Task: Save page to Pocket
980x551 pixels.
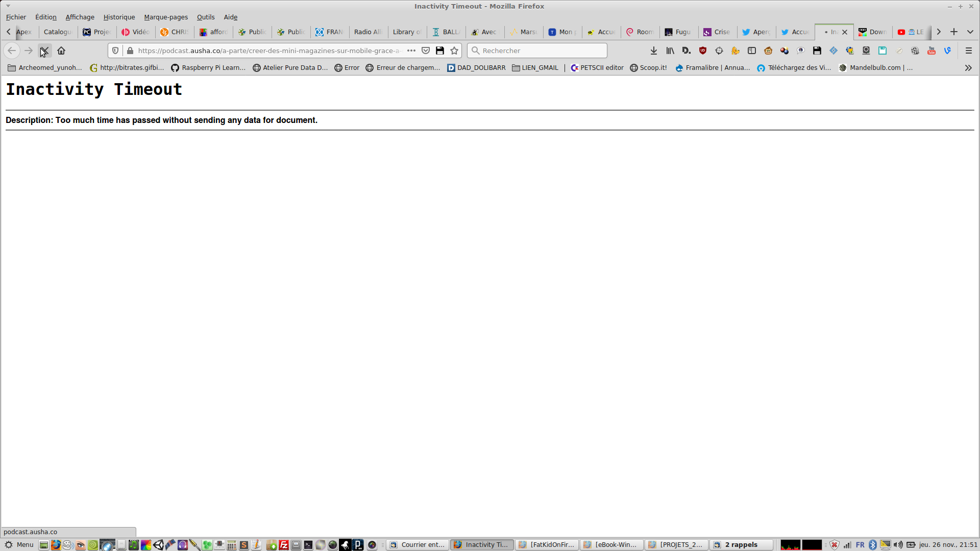Action: (426, 51)
